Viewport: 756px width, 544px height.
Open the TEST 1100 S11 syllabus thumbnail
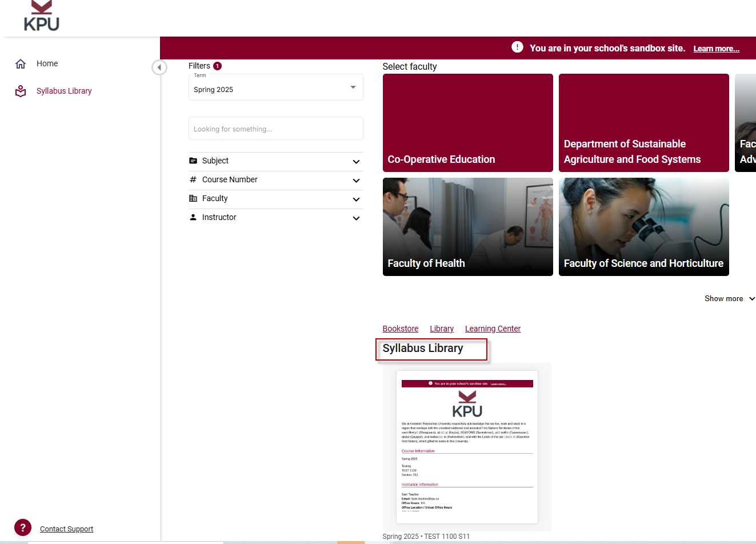tap(467, 447)
